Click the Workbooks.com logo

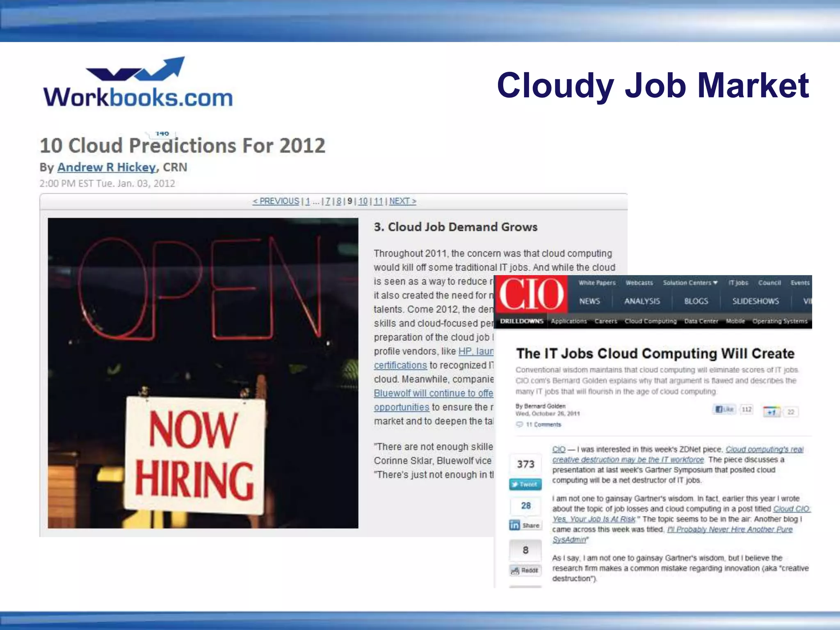pos(138,82)
